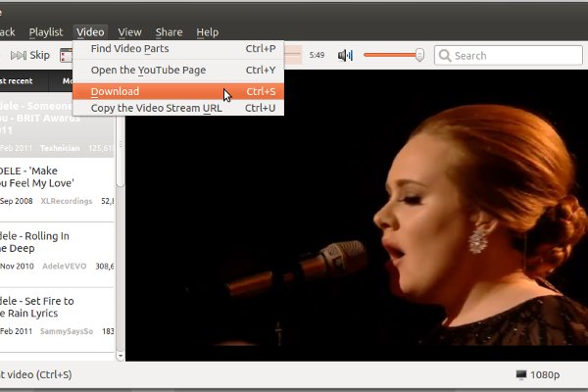This screenshot has width=588, height=392.
Task: Select the 'Make You Feel My Love' video
Action: click(57, 189)
